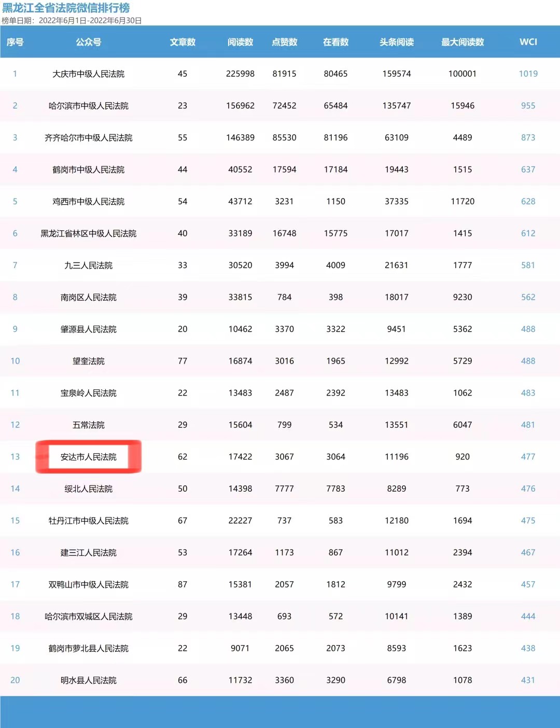
Task: Open 大庆市中级人民法院 account entry
Action: [x=88, y=74]
